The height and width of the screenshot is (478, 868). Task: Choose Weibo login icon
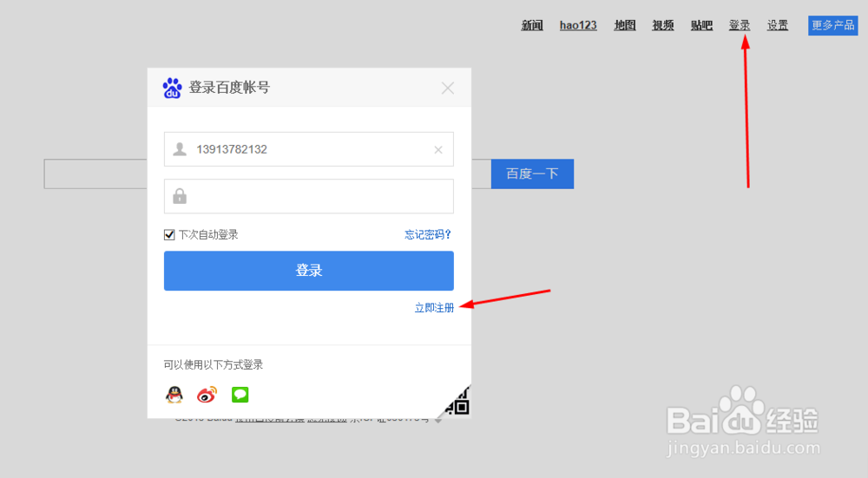click(207, 395)
